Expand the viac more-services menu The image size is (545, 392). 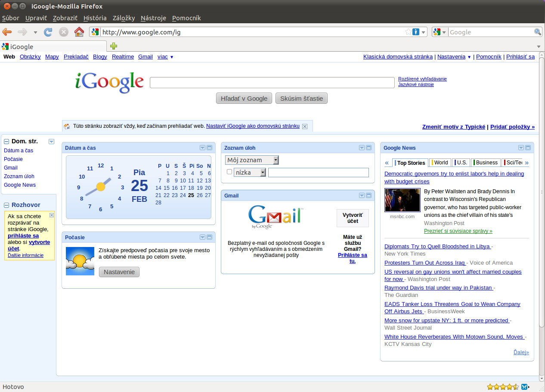click(165, 57)
